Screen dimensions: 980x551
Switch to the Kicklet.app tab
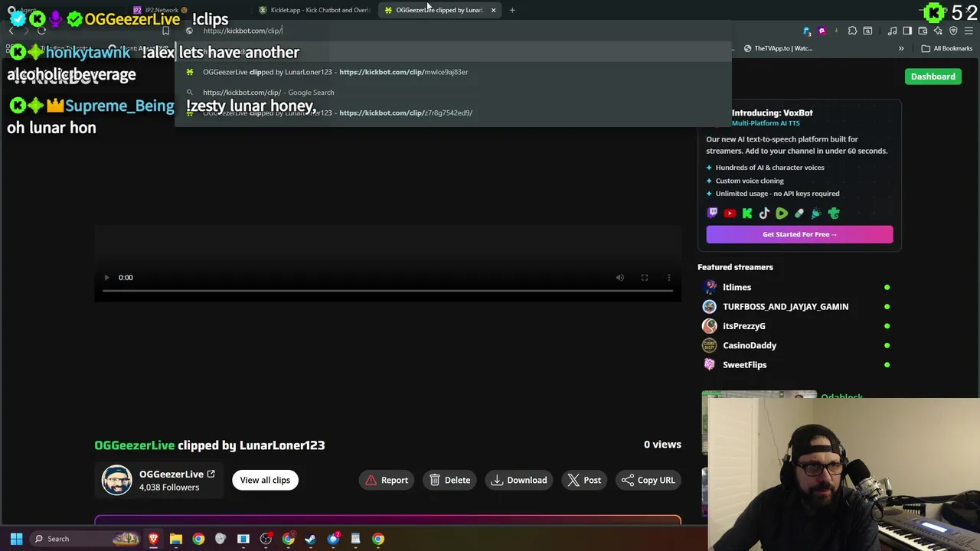pyautogui.click(x=314, y=10)
